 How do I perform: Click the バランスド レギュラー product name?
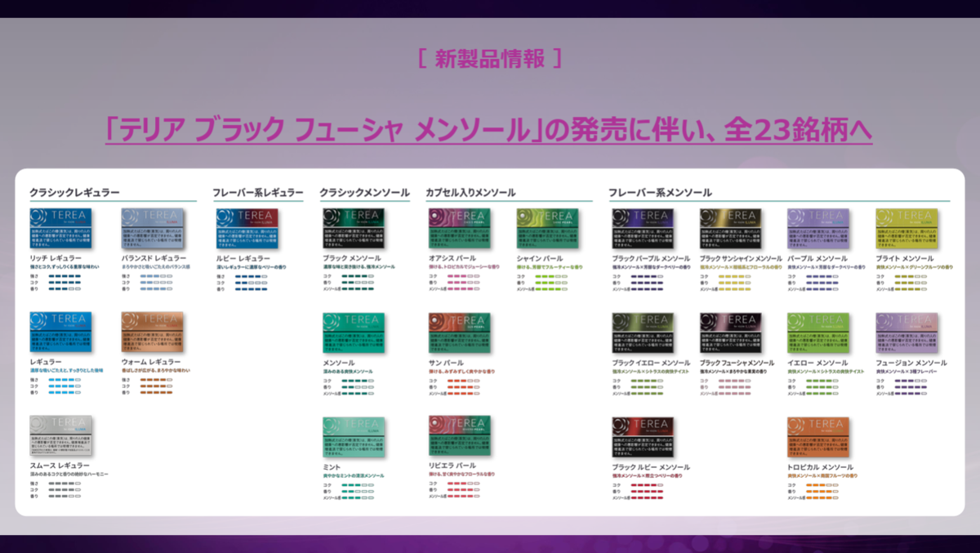point(154,258)
